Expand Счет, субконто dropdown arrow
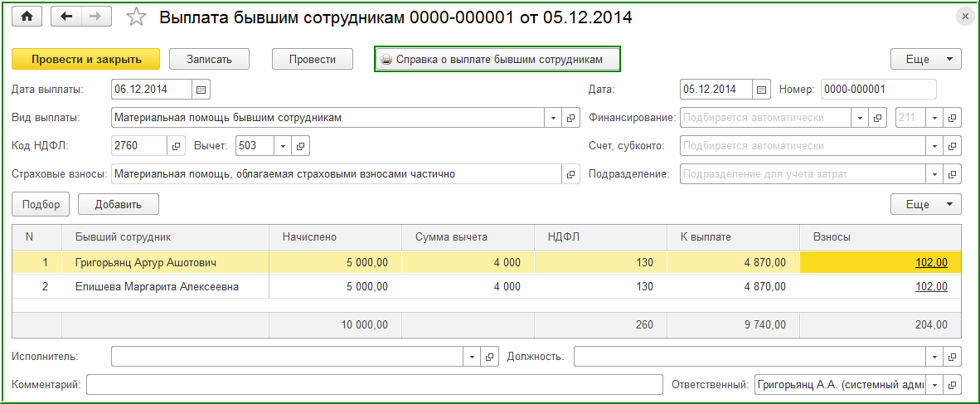This screenshot has height=404, width=980. pos(935,146)
